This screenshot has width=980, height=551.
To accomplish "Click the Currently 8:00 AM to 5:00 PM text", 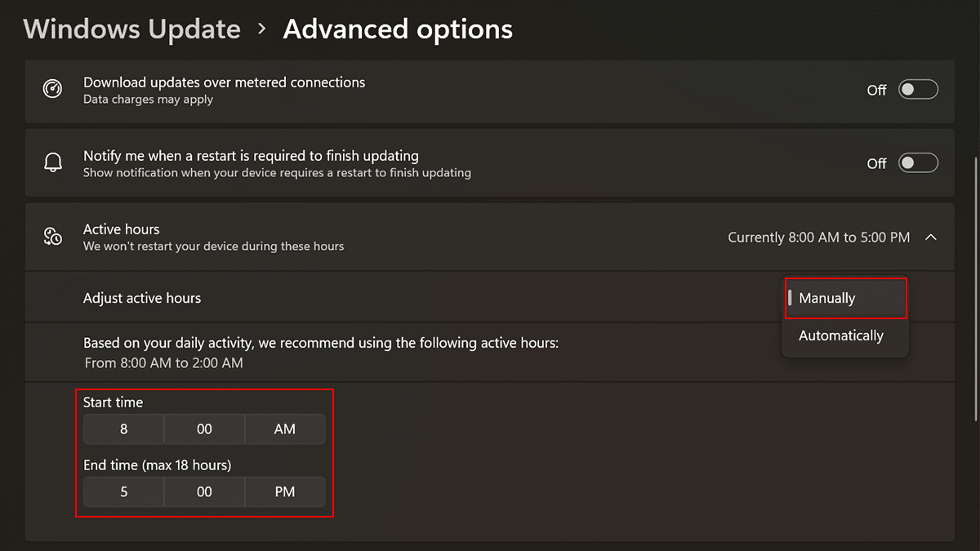I will pos(818,238).
